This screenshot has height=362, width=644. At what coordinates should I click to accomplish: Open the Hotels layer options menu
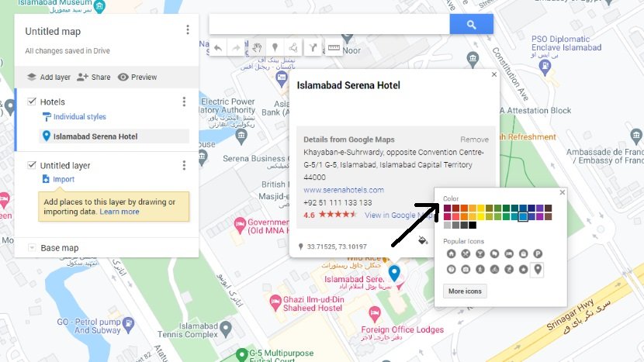pyautogui.click(x=184, y=102)
